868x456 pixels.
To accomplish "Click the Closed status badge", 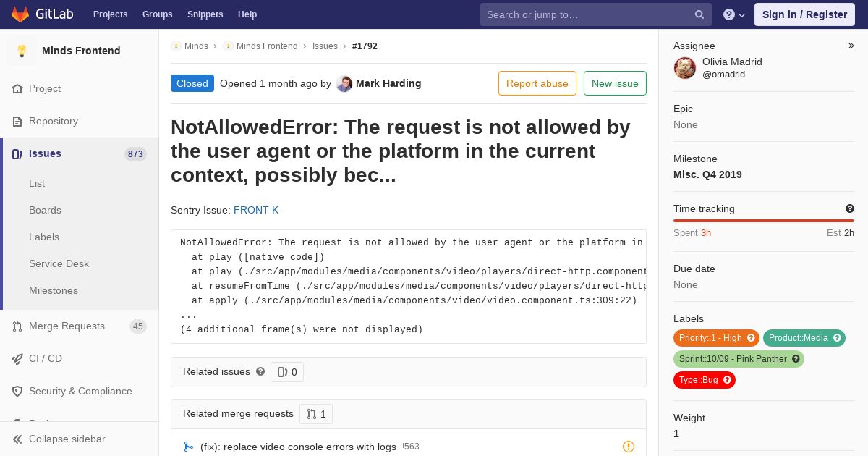I will coord(192,83).
